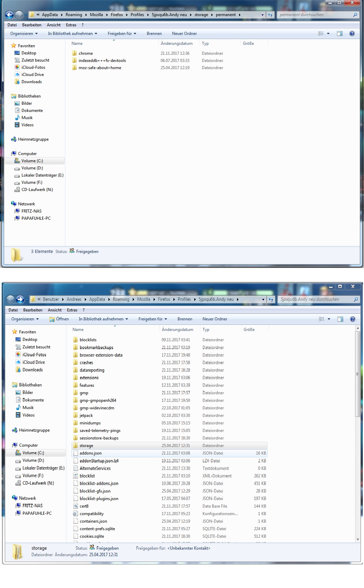This screenshot has width=364, height=588.
Task: Click refresh icon in bottom window address bar
Action: coord(271,299)
